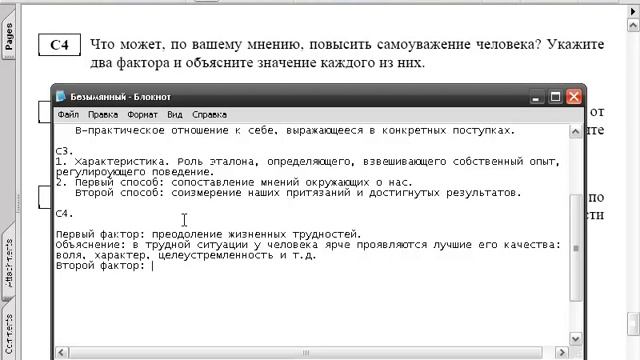Screen dimensions: 640x360
Task: Click Notepad vertical scrollbar down arrow
Action: 576,339
